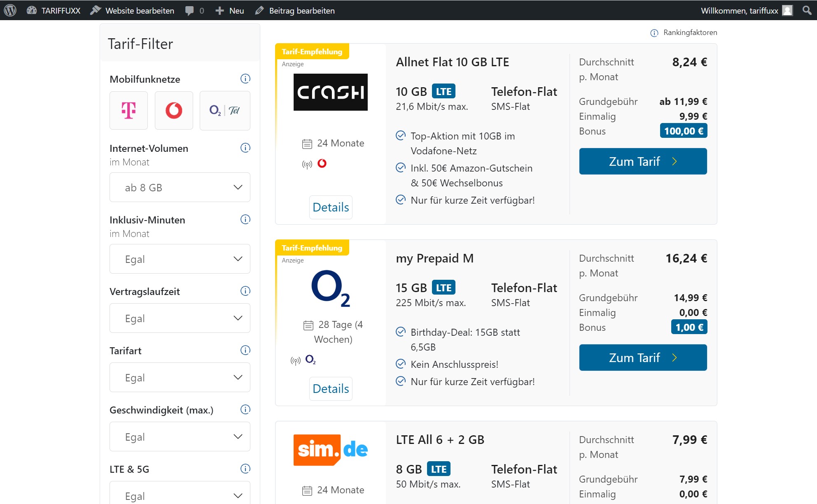
Task: Show info for Tarifart filter
Action: (x=245, y=350)
